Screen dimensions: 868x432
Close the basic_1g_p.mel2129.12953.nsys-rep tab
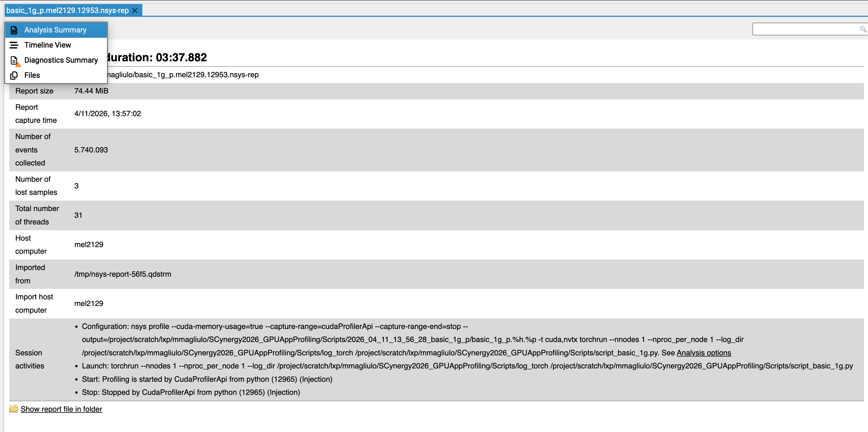[135, 10]
